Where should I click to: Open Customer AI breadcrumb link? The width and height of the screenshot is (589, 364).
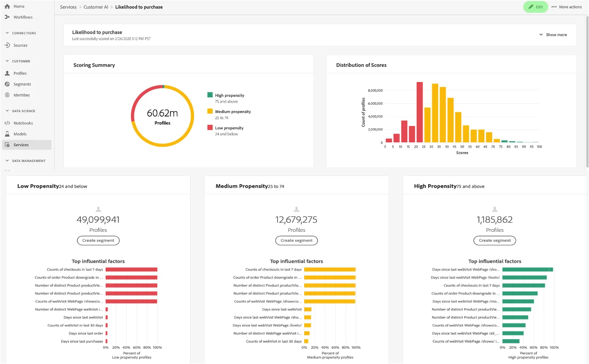pyautogui.click(x=96, y=7)
